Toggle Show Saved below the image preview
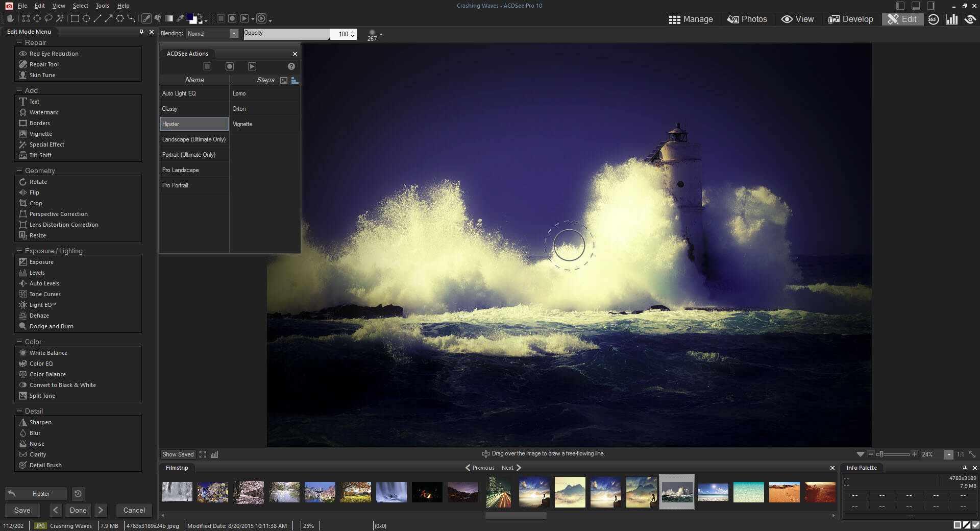The height and width of the screenshot is (531, 980). [178, 454]
